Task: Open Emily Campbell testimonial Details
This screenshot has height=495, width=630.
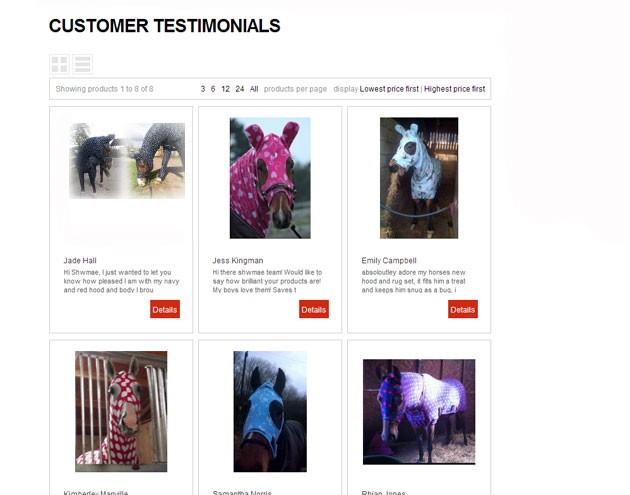Action: 463,309
